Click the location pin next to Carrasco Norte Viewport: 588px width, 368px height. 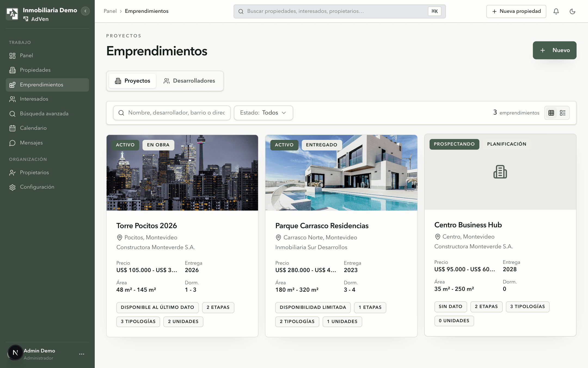click(278, 238)
